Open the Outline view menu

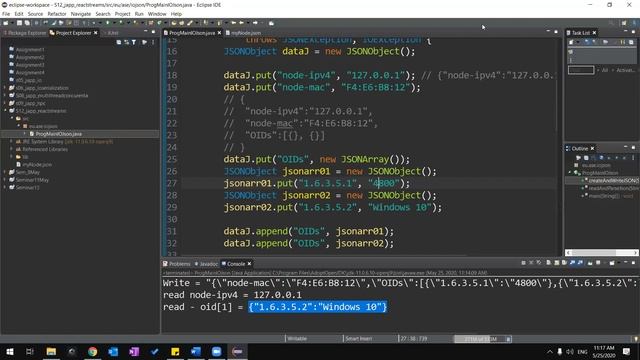[x=633, y=158]
